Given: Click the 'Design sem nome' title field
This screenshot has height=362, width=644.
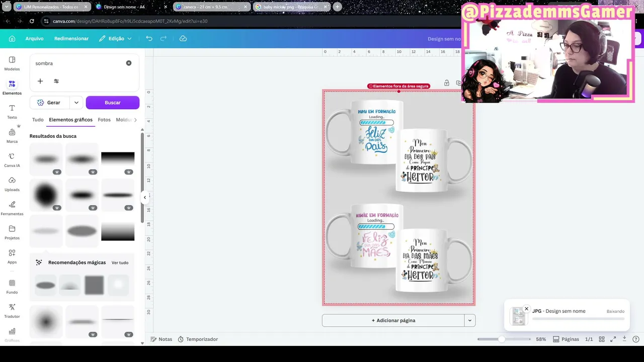Looking at the screenshot, I should [444, 39].
